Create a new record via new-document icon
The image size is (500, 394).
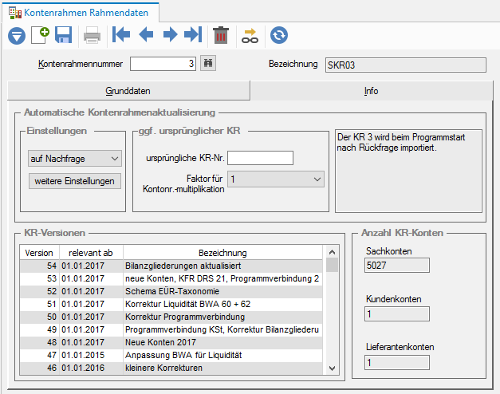(x=40, y=35)
